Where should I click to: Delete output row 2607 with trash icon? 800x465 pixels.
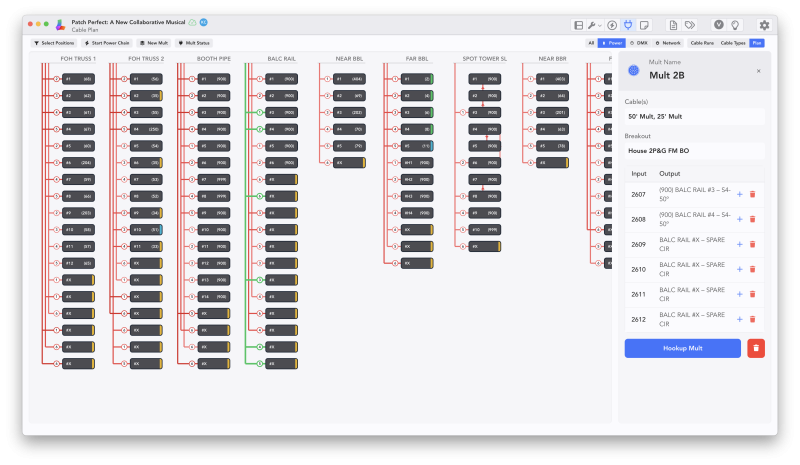point(752,194)
